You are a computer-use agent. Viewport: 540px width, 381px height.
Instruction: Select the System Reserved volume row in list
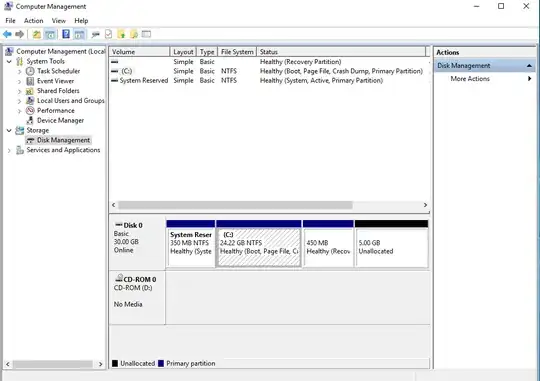click(x=270, y=80)
